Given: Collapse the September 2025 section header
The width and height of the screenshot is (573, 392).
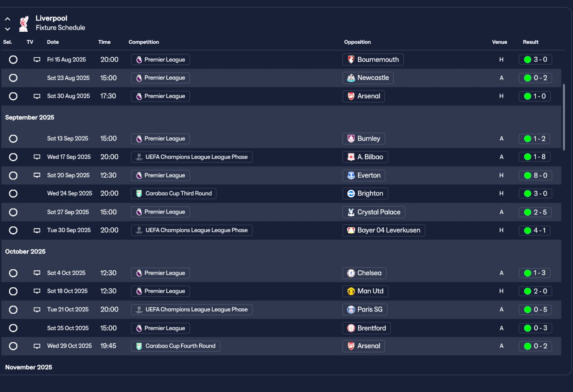Looking at the screenshot, I should [x=30, y=118].
